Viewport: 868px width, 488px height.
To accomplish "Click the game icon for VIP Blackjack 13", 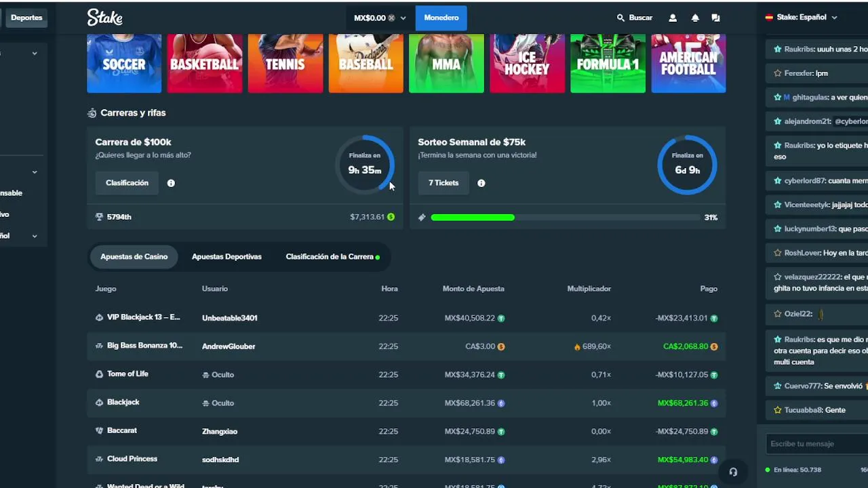I will tap(99, 317).
